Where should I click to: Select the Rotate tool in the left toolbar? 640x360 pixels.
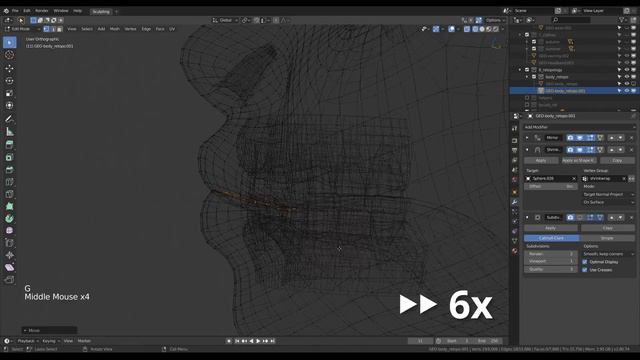[x=9, y=81]
